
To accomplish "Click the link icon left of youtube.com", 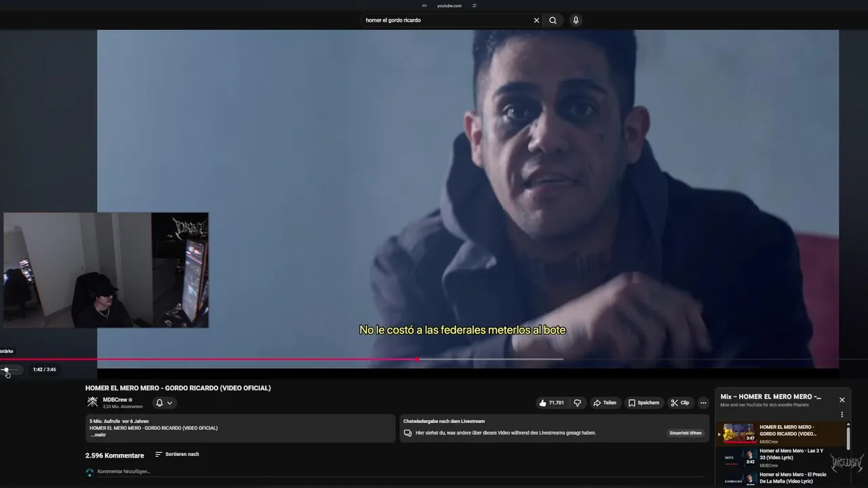I will 425,5.
